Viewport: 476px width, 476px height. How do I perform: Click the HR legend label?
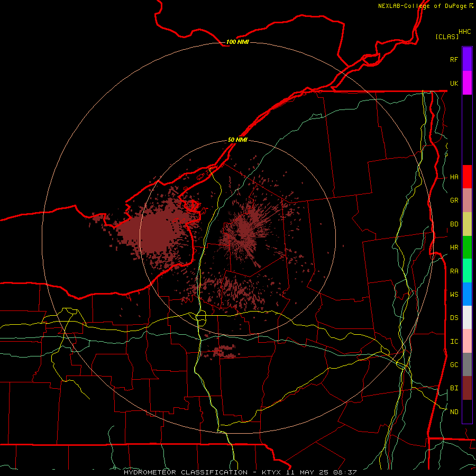(x=454, y=248)
